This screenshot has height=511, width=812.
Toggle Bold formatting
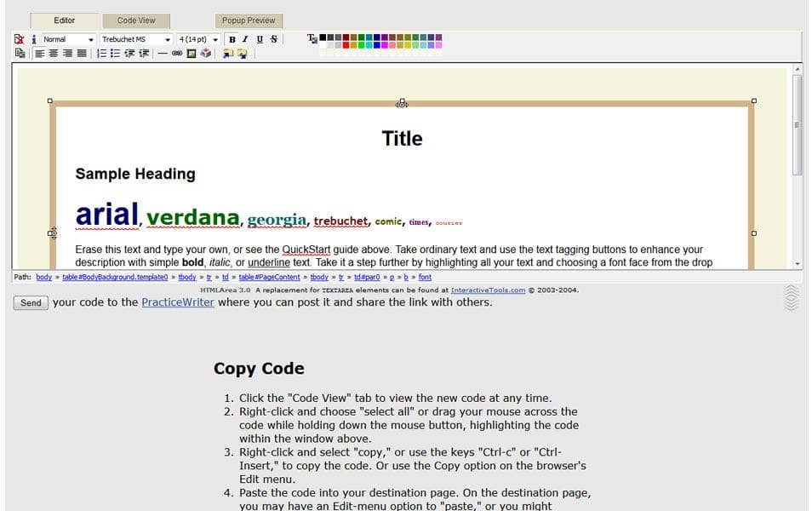point(232,39)
